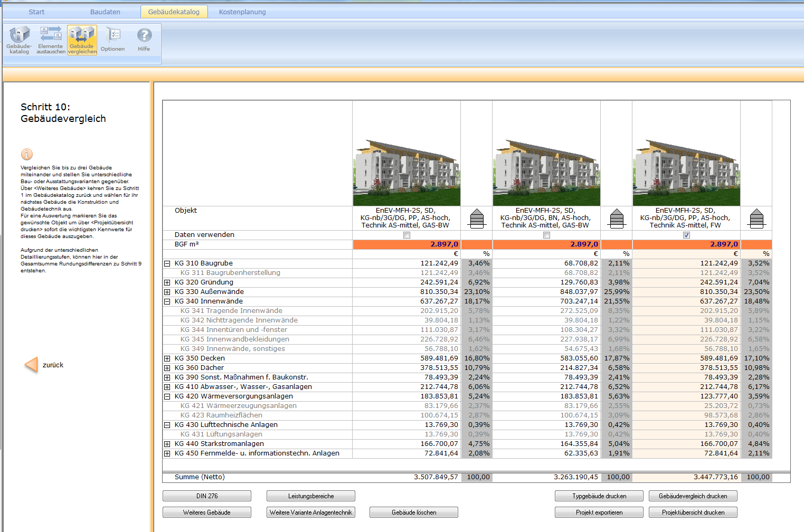Click building icon beside GAS-BW PP variant
Image resolution: width=804 pixels, height=532 pixels.
pos(477,218)
